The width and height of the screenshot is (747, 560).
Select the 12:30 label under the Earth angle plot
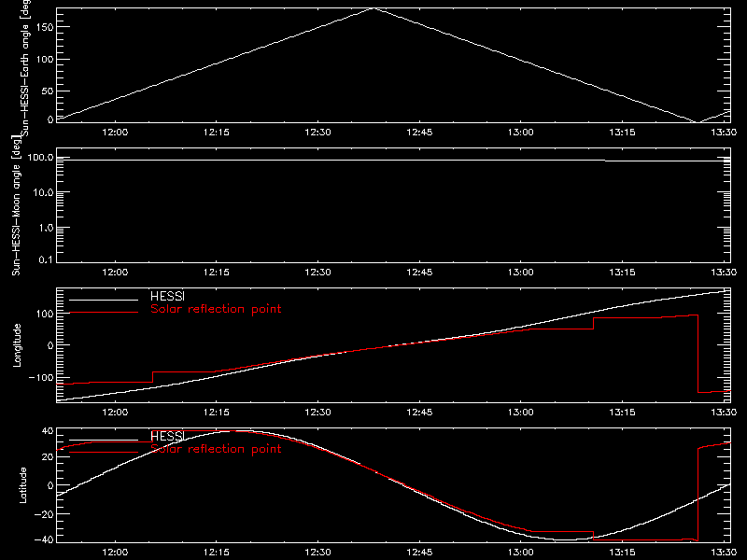(318, 132)
